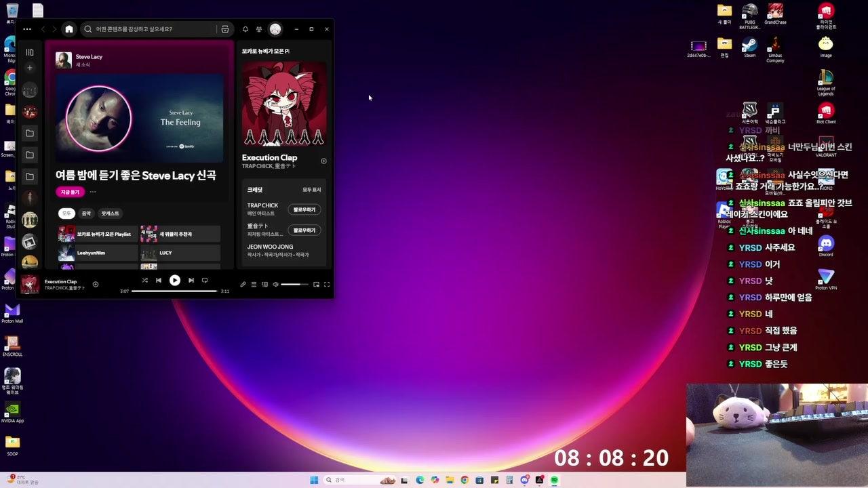
Task: Open Steve Lacy artist link
Action: coord(89,57)
